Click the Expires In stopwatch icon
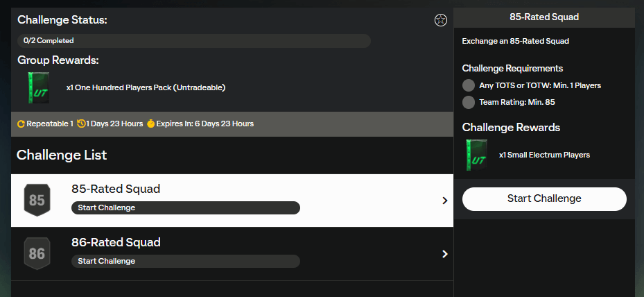 coord(150,124)
